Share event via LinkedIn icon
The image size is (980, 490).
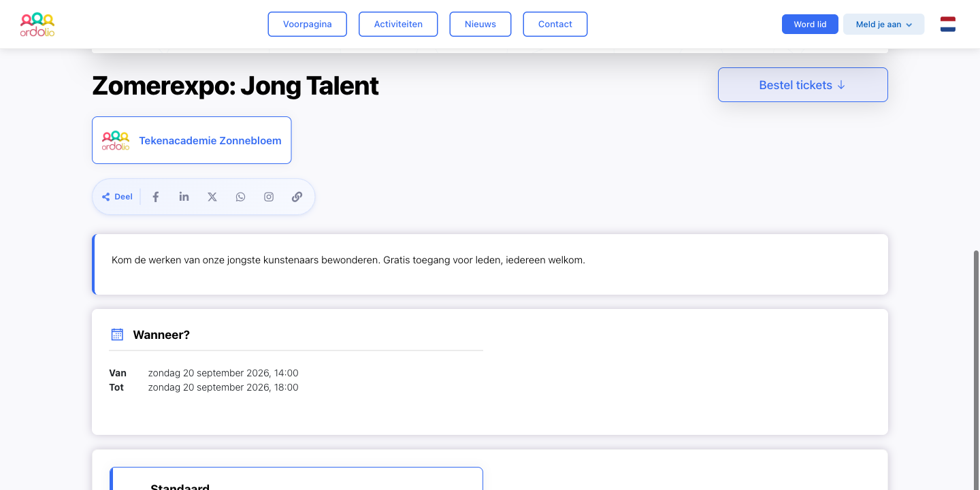(x=184, y=197)
